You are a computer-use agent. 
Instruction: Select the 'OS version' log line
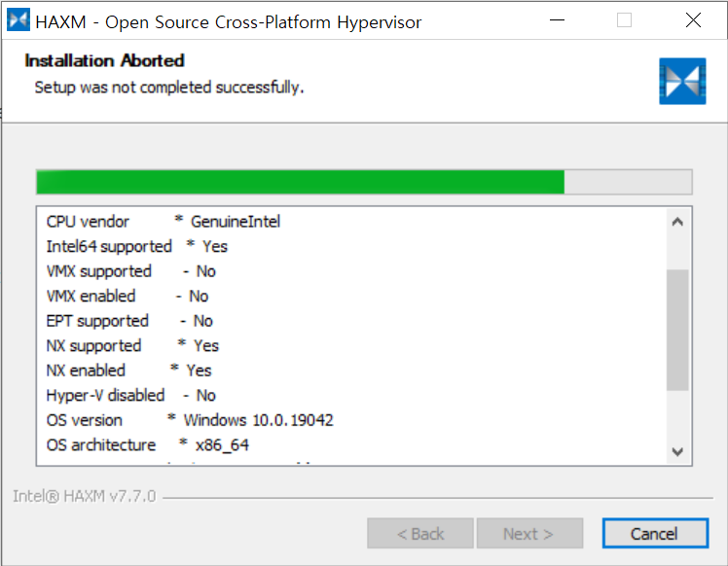[x=190, y=420]
